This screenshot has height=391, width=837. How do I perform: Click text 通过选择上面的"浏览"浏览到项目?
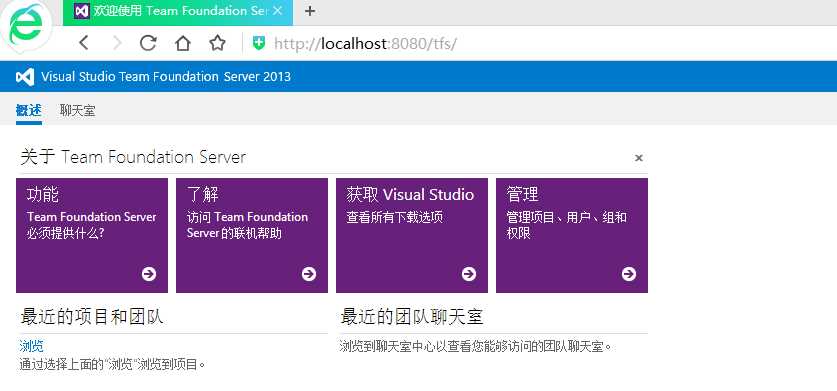click(x=113, y=365)
